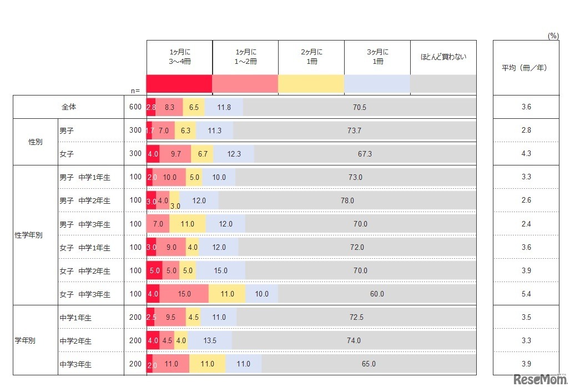Select the 13.5 blue segment for 中学2年生
This screenshot has height=392, width=575.
coord(210,341)
